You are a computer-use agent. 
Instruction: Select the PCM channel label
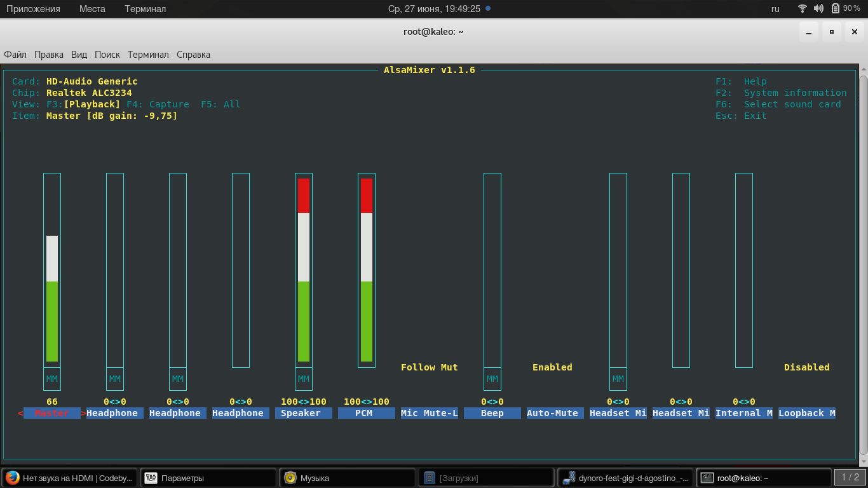pyautogui.click(x=367, y=413)
